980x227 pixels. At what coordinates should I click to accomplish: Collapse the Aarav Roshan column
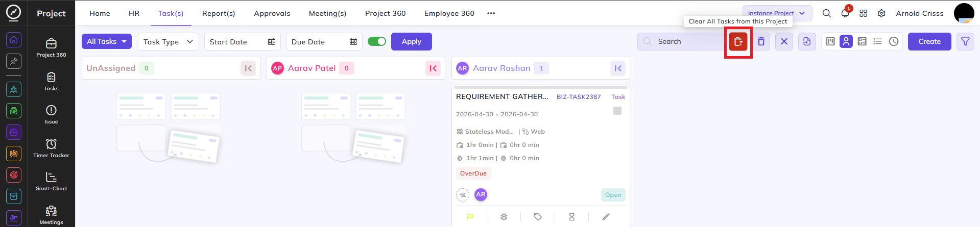[618, 68]
